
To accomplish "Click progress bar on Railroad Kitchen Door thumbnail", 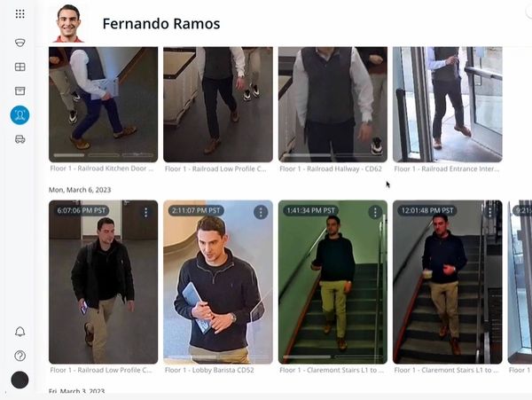I will coord(104,155).
